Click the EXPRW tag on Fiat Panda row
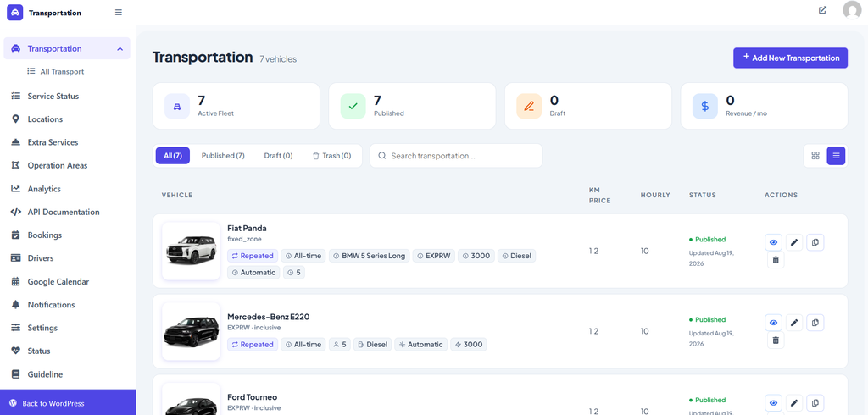868x415 pixels. [x=434, y=256]
